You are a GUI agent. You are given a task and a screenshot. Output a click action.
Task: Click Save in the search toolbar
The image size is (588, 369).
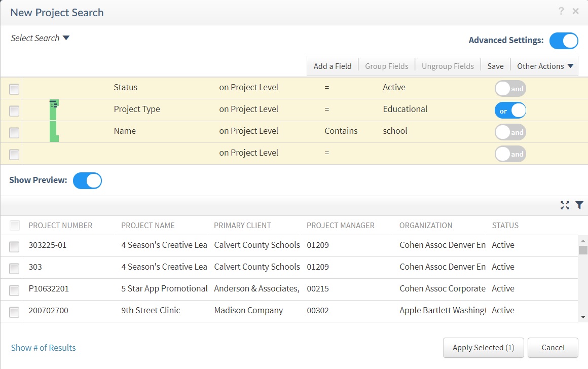pyautogui.click(x=495, y=66)
